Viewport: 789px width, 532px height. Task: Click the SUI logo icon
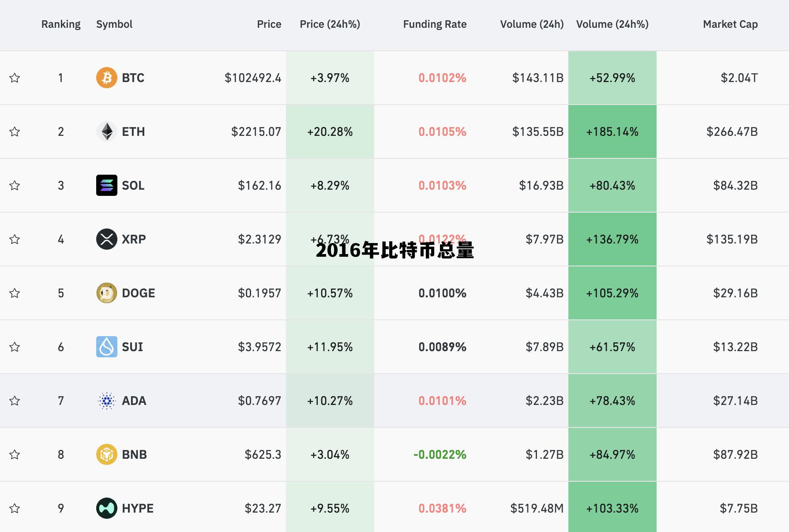(106, 347)
